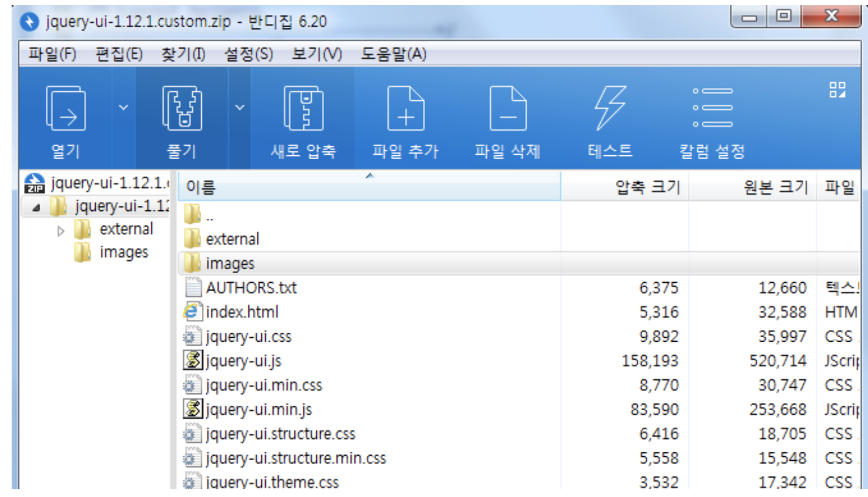868x497 pixels.
Task: Click the 테스트 lightning icon
Action: tap(610, 109)
